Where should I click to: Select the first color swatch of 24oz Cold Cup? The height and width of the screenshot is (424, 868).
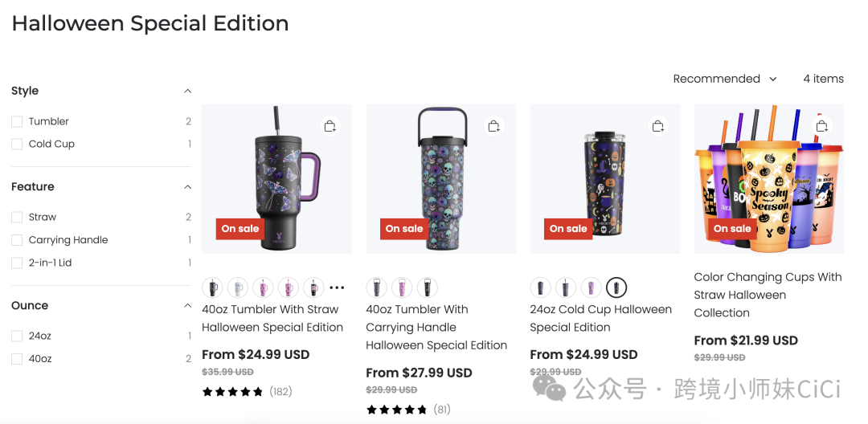point(540,287)
